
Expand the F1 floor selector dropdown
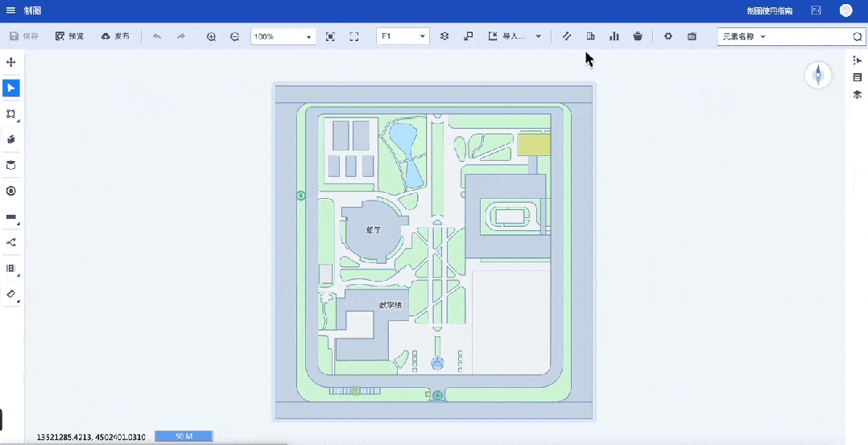(403, 37)
